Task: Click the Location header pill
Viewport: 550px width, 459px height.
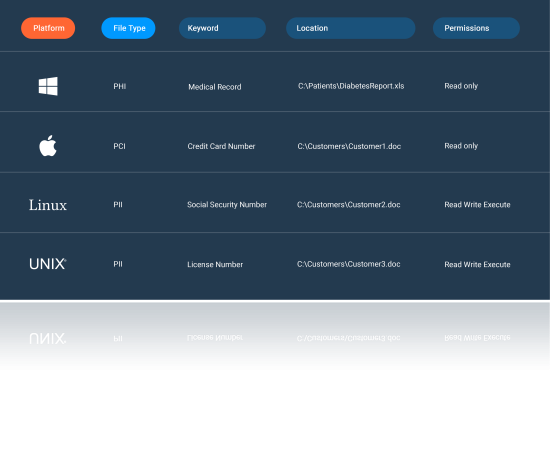Action: click(351, 28)
